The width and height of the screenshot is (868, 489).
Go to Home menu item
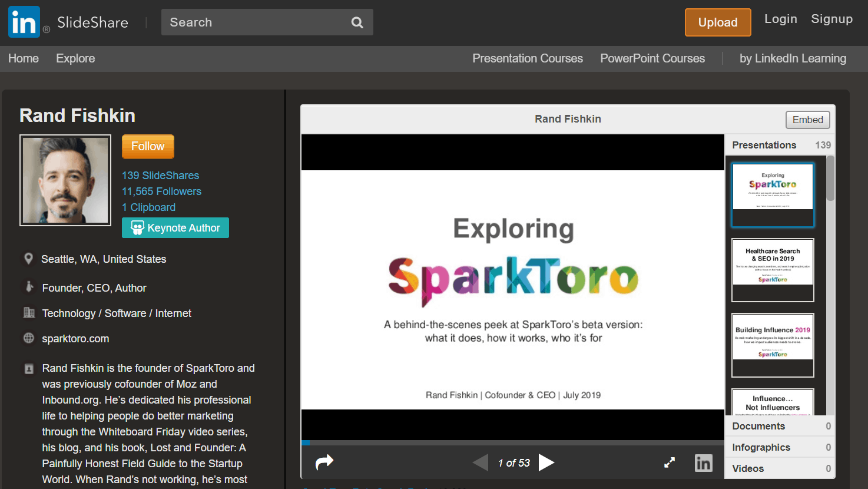24,58
